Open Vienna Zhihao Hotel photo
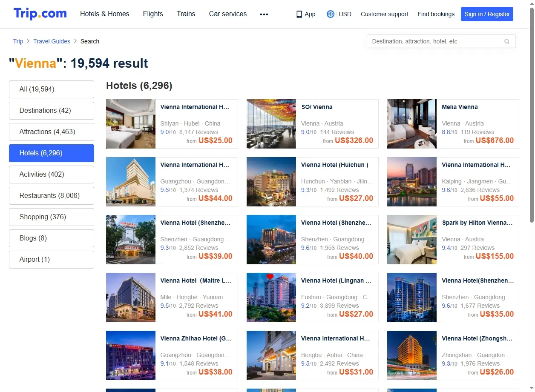535x392 pixels. coord(131,355)
